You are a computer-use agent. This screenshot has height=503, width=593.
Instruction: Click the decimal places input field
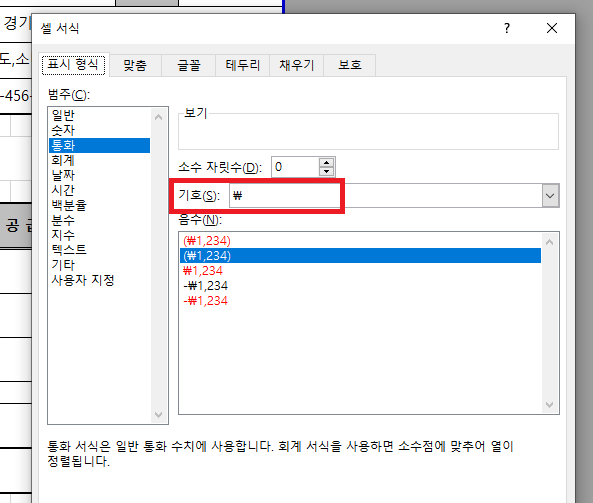pyautogui.click(x=295, y=167)
